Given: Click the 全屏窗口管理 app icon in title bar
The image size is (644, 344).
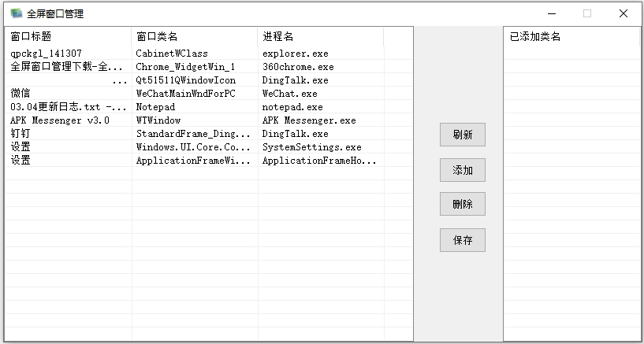Looking at the screenshot, I should [16, 13].
